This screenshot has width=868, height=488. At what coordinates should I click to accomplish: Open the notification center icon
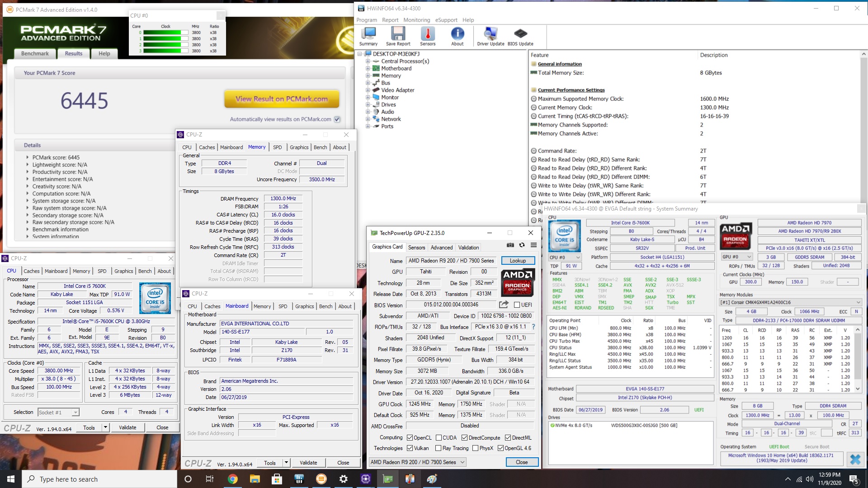[x=854, y=479]
